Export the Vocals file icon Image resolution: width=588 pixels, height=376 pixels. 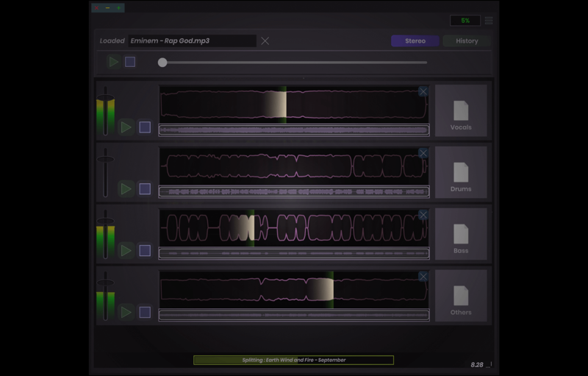tap(461, 110)
